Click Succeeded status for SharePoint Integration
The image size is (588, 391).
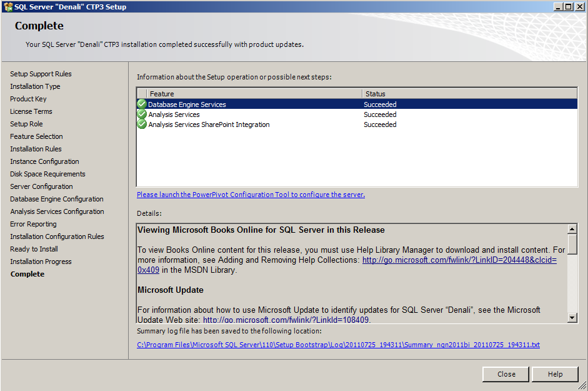pyautogui.click(x=380, y=124)
